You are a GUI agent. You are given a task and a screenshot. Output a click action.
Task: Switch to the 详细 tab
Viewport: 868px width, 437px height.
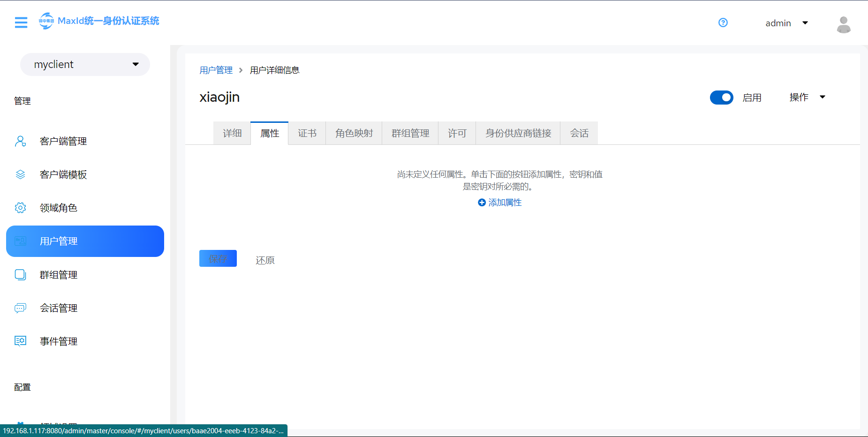(x=232, y=133)
